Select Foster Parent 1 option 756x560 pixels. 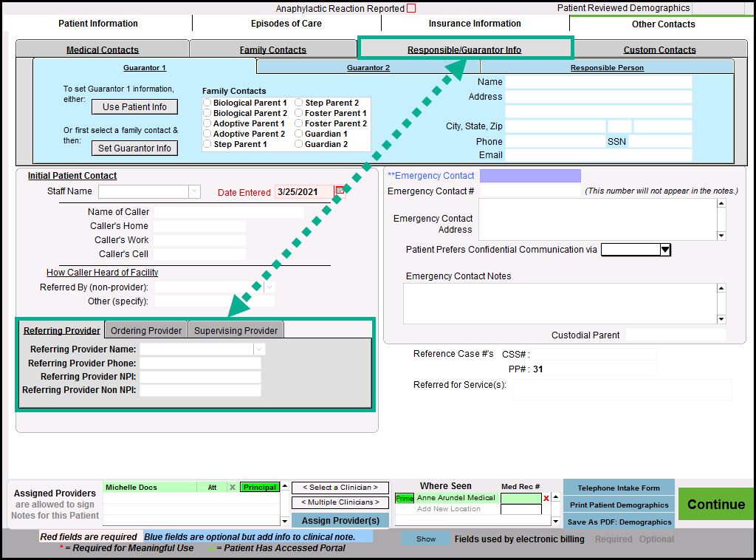point(299,113)
